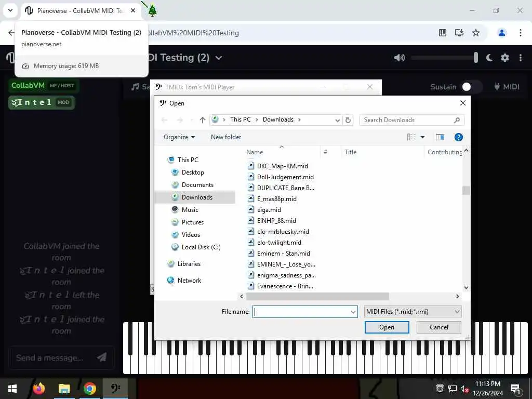Bookmark this page with the star icon
532x399 pixels.
point(476,33)
